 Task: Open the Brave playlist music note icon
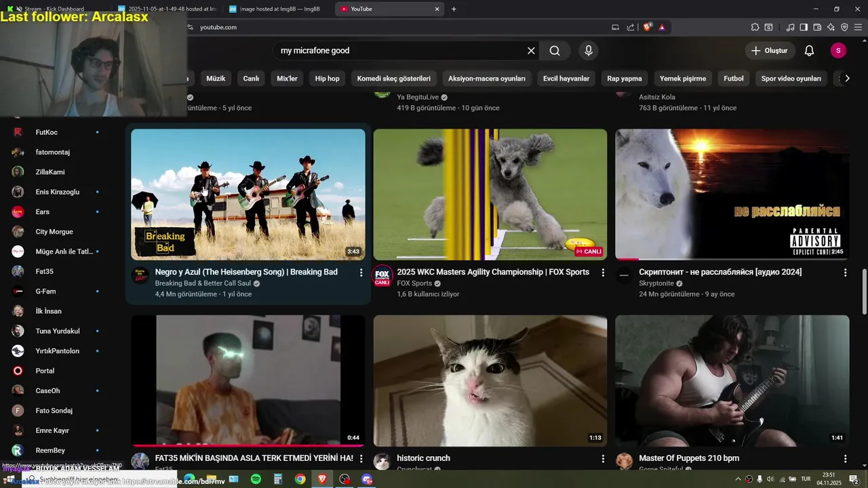pyautogui.click(x=790, y=27)
